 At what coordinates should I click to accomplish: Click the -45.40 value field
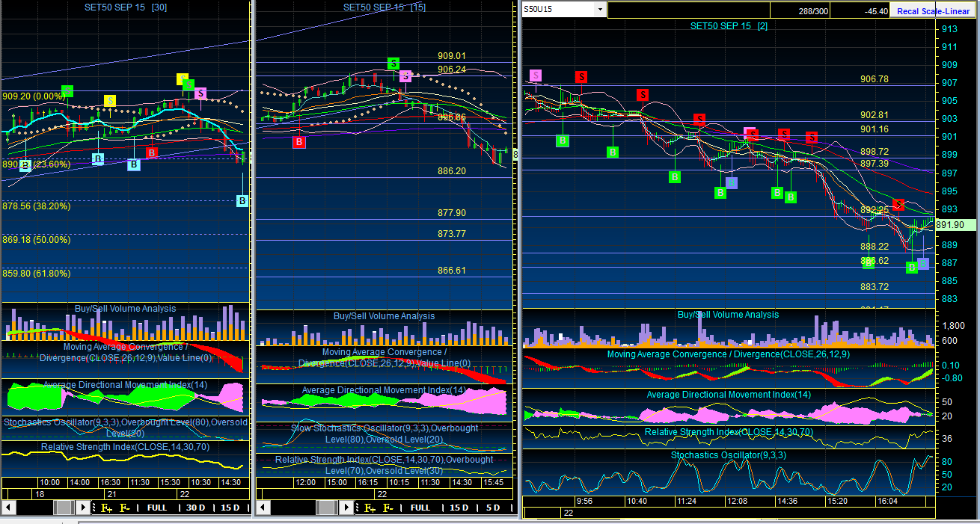860,11
